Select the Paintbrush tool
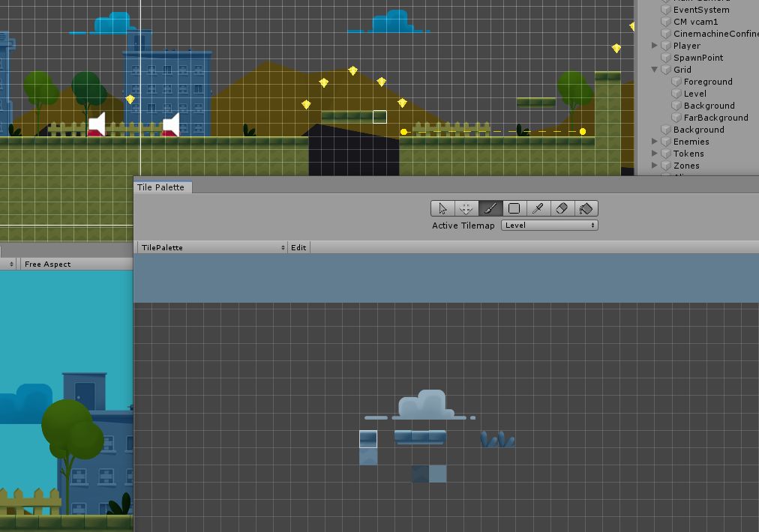 pyautogui.click(x=490, y=209)
